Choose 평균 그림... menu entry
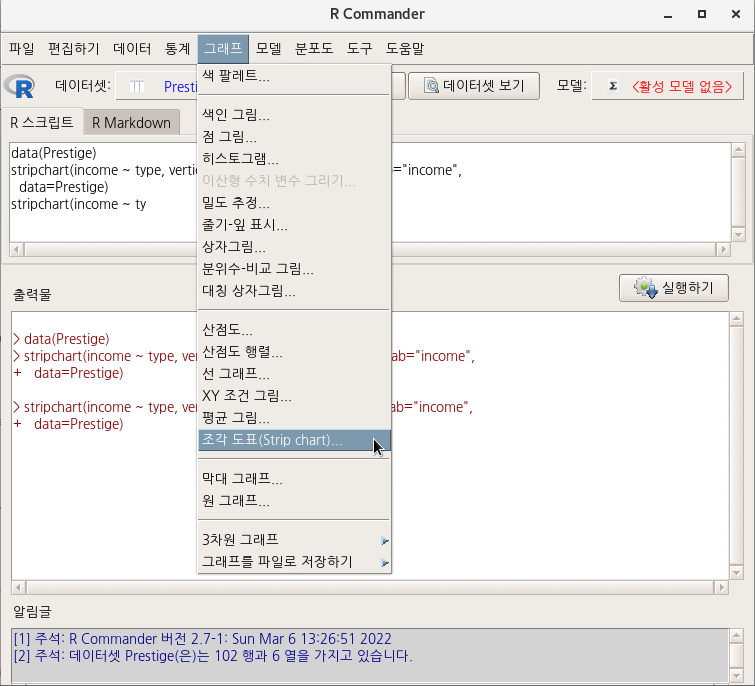755x686 pixels. [x=294, y=418]
